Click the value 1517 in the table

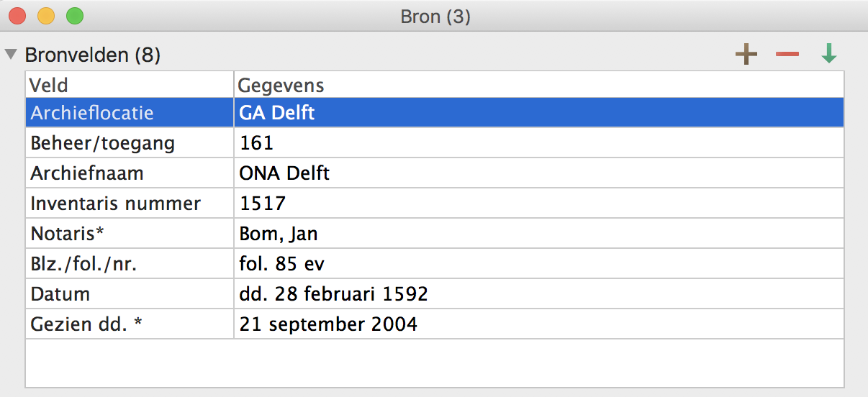tap(263, 204)
